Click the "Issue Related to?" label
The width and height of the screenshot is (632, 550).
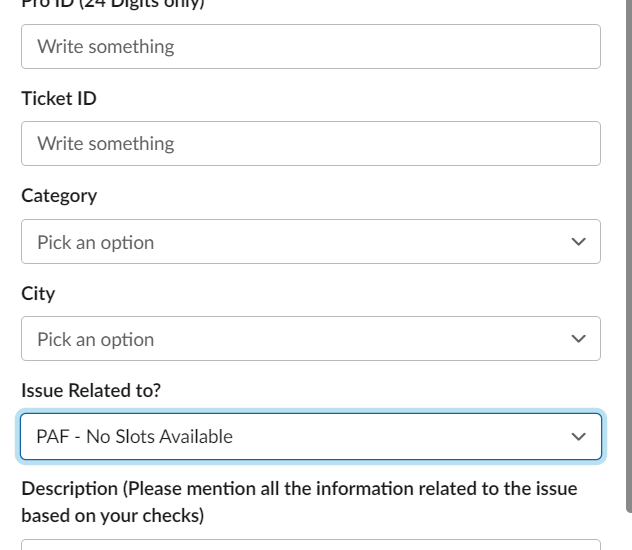(91, 391)
